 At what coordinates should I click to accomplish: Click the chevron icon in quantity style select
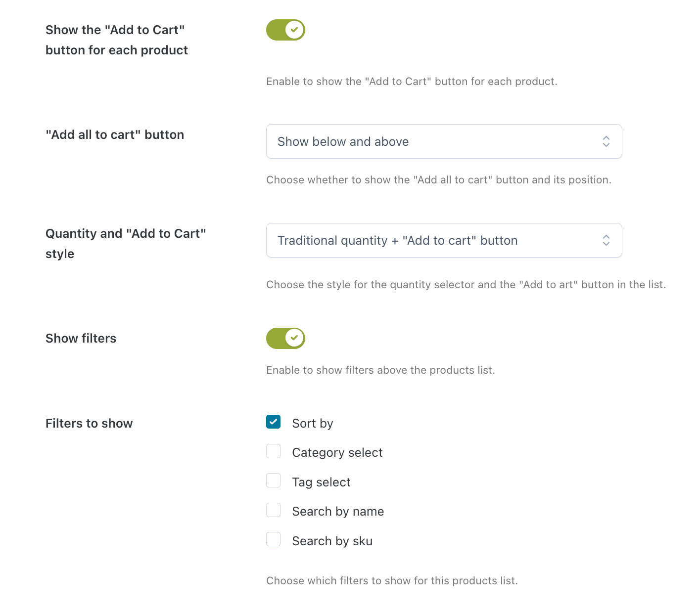pyautogui.click(x=606, y=240)
